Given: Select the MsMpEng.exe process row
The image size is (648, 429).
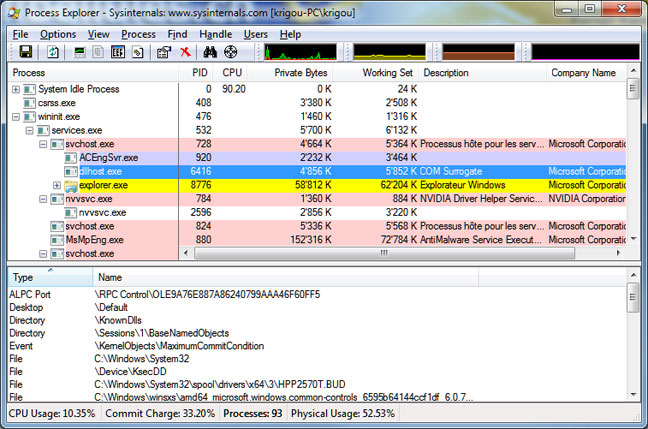Looking at the screenshot, I should [317, 240].
